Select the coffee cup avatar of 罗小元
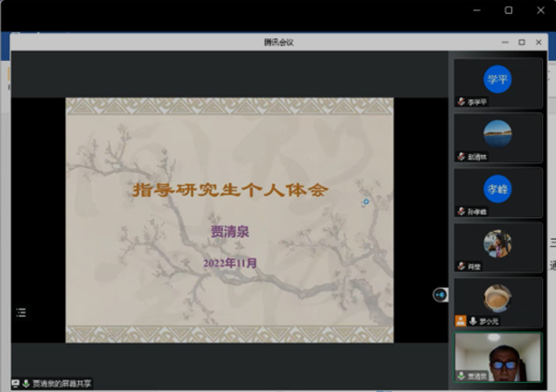This screenshot has height=392, width=556. [497, 298]
